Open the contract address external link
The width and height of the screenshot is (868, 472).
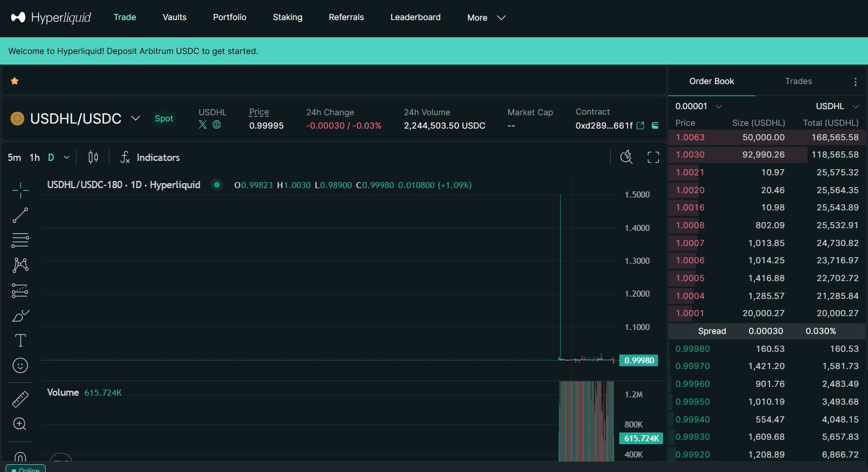tap(640, 126)
